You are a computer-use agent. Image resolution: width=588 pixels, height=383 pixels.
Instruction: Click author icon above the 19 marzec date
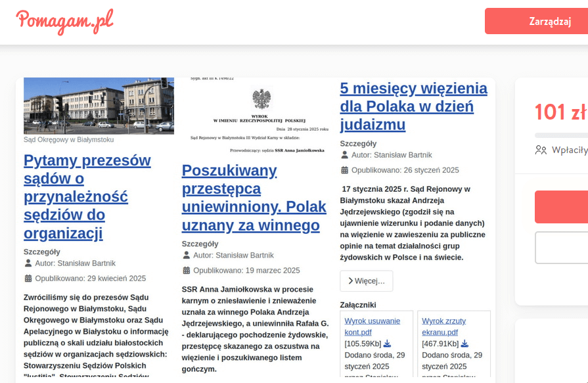[187, 256]
